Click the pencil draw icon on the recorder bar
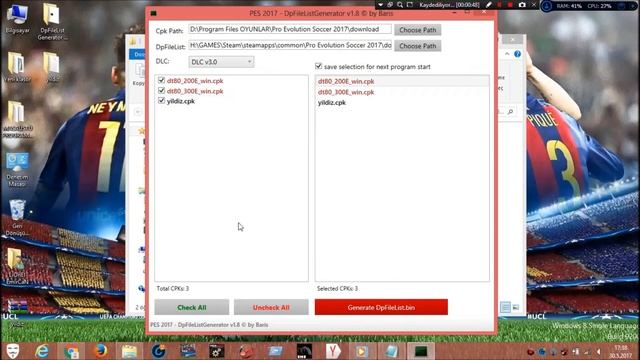The image size is (640, 360). [x=489, y=5]
